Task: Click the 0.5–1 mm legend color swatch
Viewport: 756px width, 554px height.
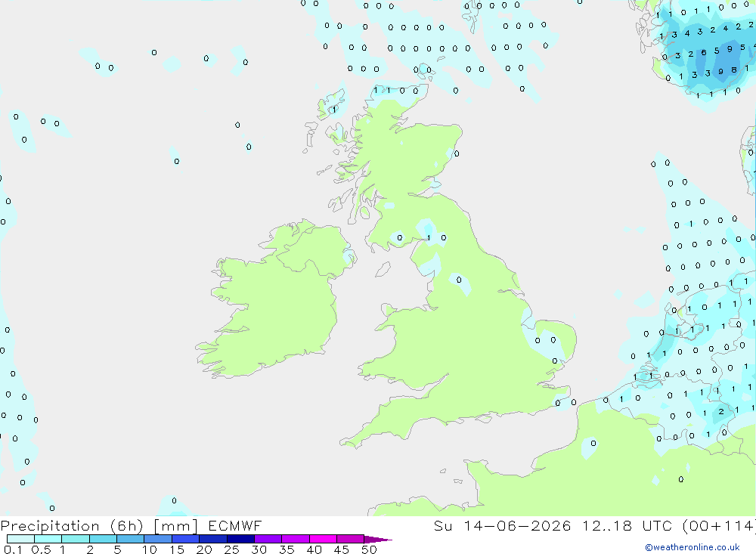Action: 48,539
